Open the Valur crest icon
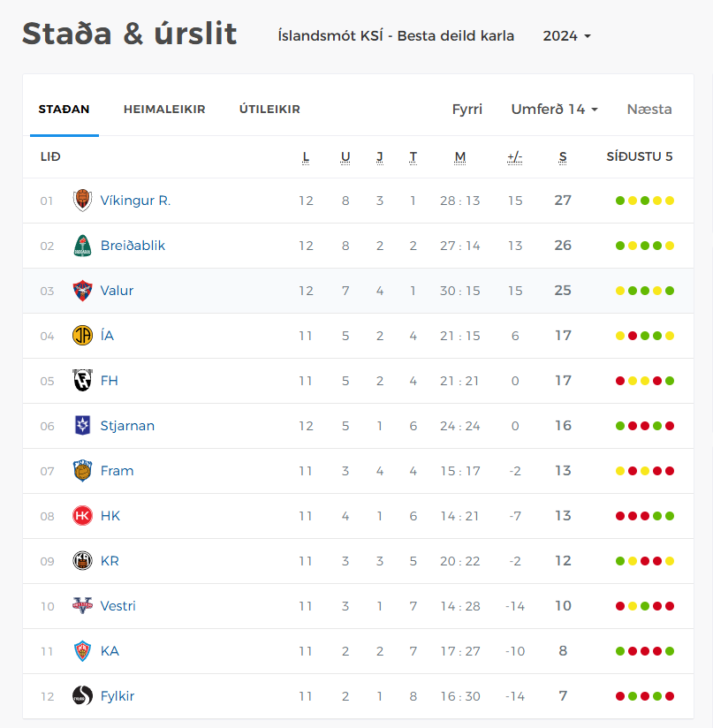The height and width of the screenshot is (728, 713). 82,291
